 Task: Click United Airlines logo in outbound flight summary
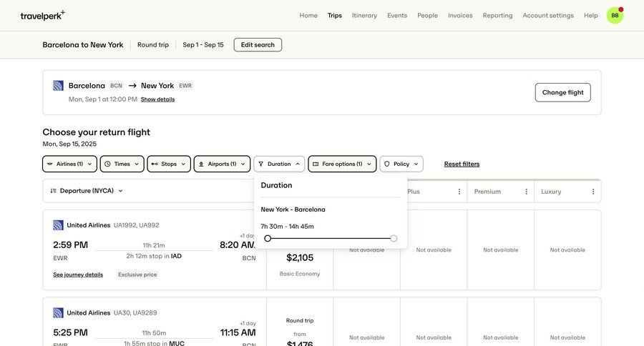(x=59, y=86)
